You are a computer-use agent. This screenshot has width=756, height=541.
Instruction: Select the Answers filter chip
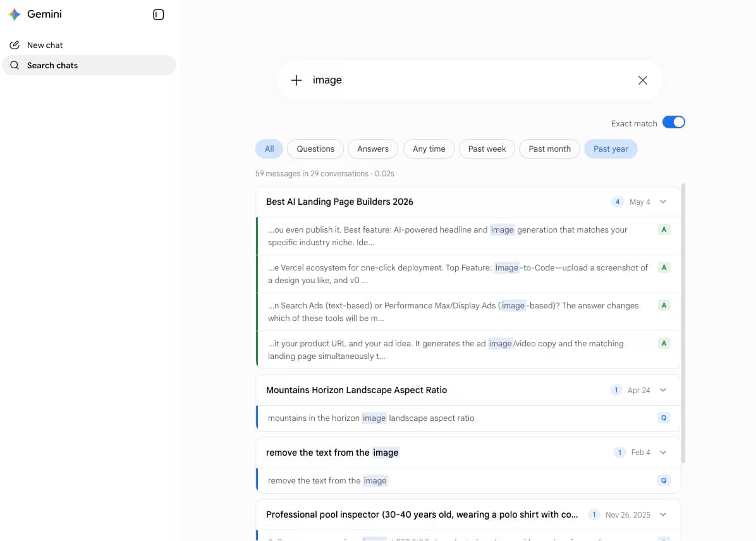tap(373, 149)
